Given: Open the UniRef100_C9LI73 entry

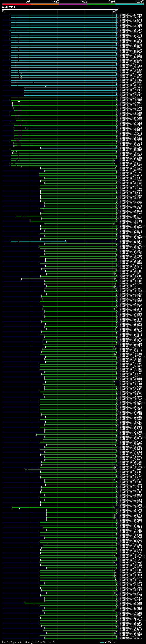Looking at the screenshot, I should pos(131,309).
